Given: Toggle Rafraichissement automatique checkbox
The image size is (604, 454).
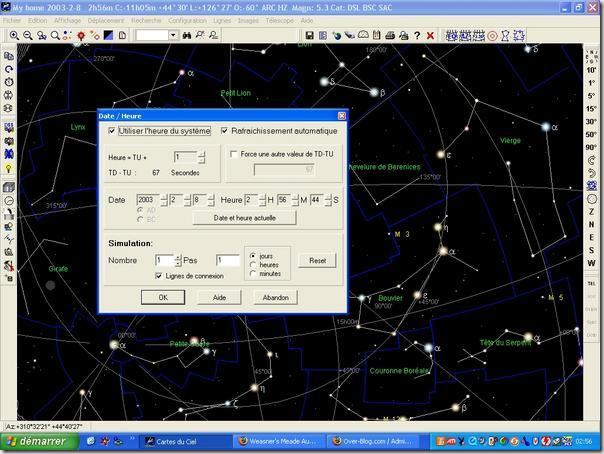Looking at the screenshot, I should (x=224, y=131).
